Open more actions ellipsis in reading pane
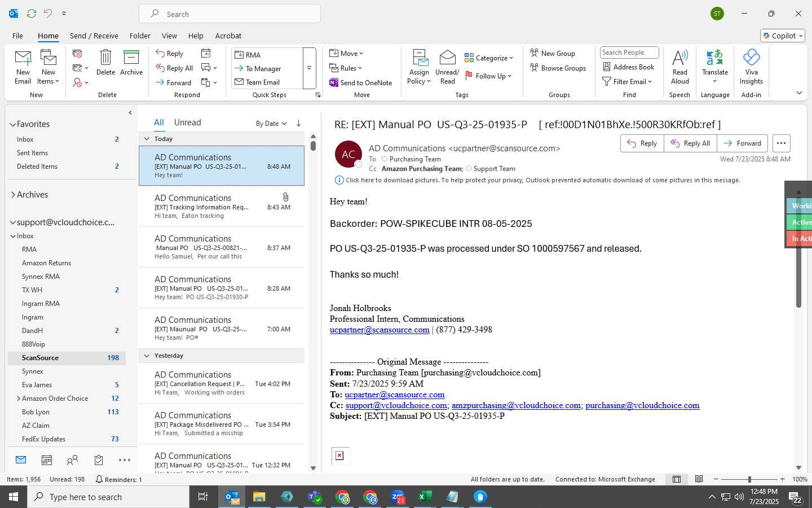 (x=781, y=143)
